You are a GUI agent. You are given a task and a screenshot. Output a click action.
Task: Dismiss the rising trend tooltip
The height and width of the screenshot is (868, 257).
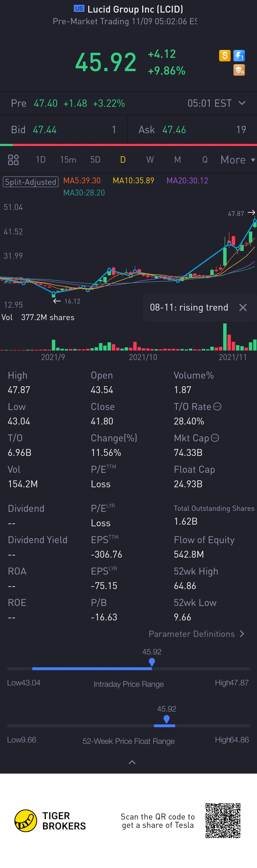(243, 307)
